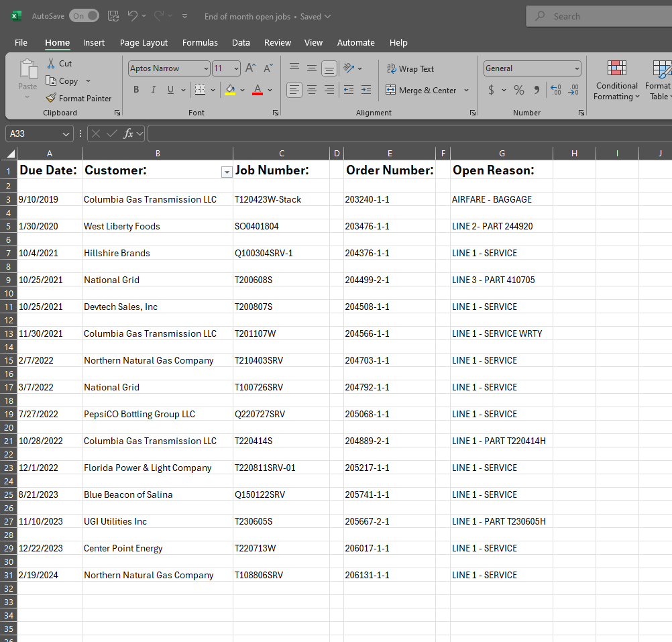The height and width of the screenshot is (642, 672).
Task: Open the Borders dropdown arrow
Action: (213, 90)
